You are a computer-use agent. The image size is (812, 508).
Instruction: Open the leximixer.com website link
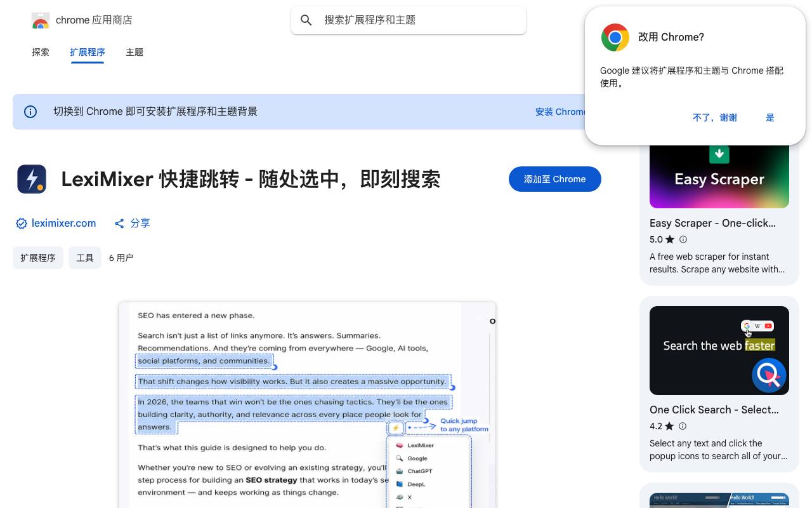click(63, 224)
